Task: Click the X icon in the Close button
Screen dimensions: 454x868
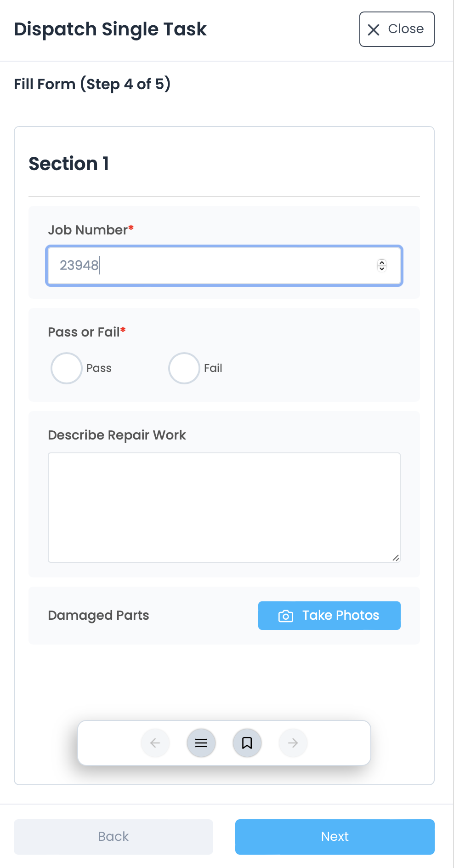Action: (373, 29)
